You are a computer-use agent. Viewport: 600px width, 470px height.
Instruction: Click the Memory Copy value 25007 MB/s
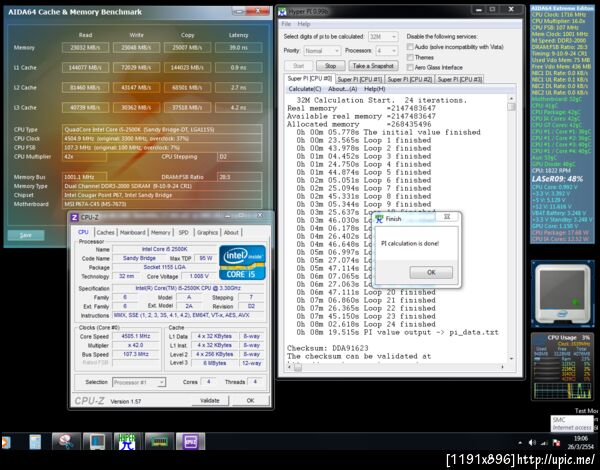coord(188,48)
